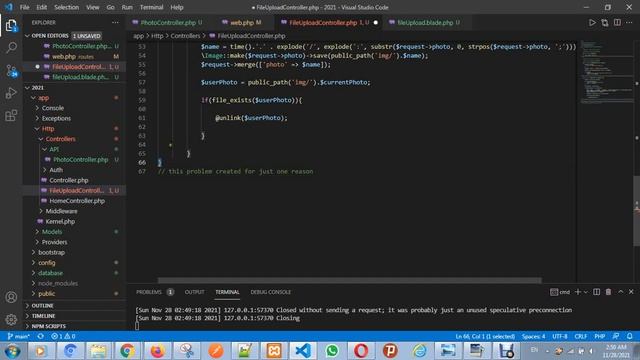Collapse the app folder
The width and height of the screenshot is (640, 360).
pos(75,98)
